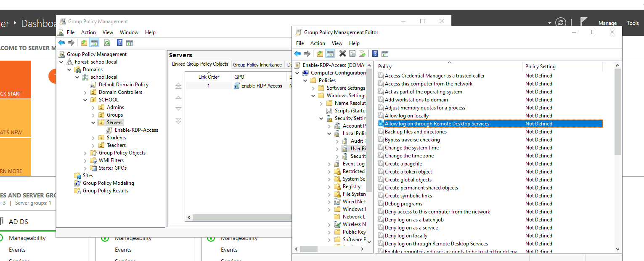Select Default Domain Policy in tree
The width and height of the screenshot is (644, 261).
pos(123,85)
